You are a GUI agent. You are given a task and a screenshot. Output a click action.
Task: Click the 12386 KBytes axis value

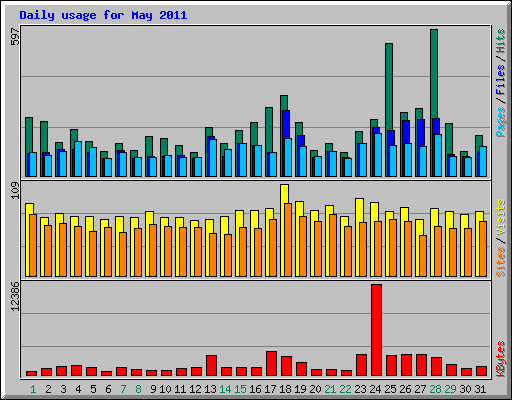(x=15, y=297)
